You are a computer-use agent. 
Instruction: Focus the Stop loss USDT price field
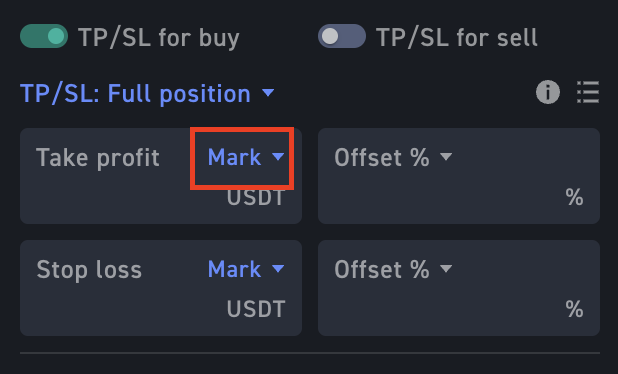click(161, 288)
